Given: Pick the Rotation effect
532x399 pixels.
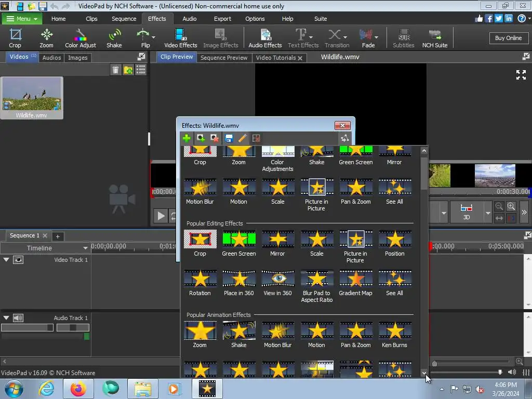Looking at the screenshot, I should coord(200,283).
